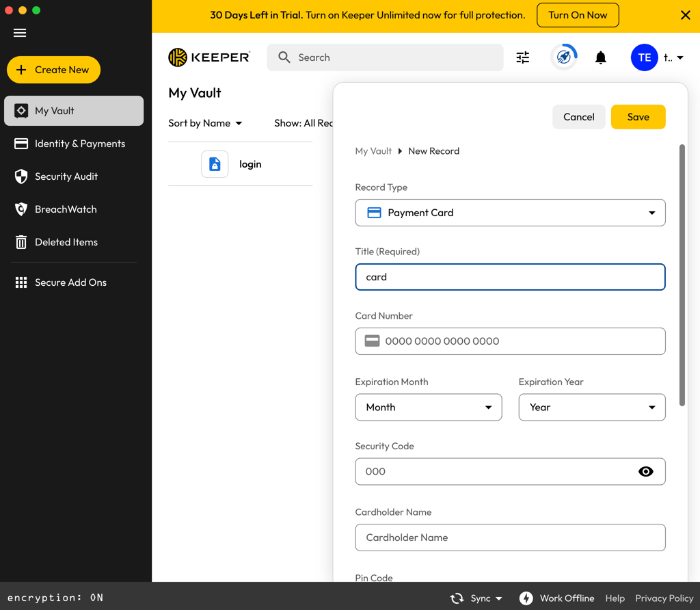Click Work Offline link
The image size is (700, 610).
(x=567, y=598)
